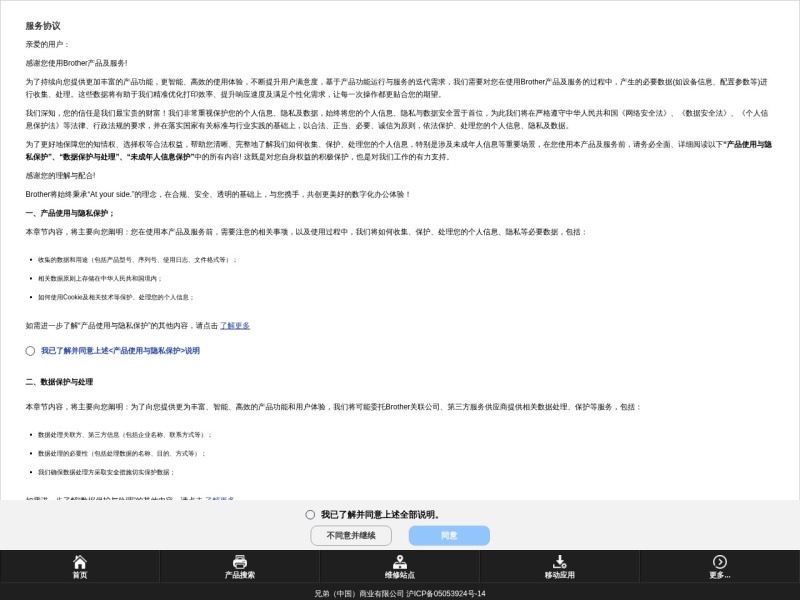This screenshot has width=800, height=600.
Task: Click bullet 相关数据原则上存储在中华人民共和国境内
Action: pos(99,279)
